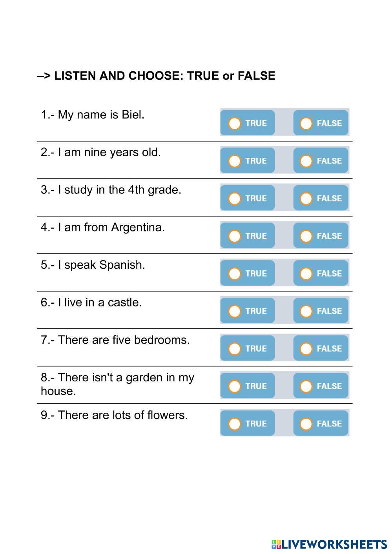Choose FALSE for 'I am nine years old'
This screenshot has width=392, height=554.
pos(306,161)
